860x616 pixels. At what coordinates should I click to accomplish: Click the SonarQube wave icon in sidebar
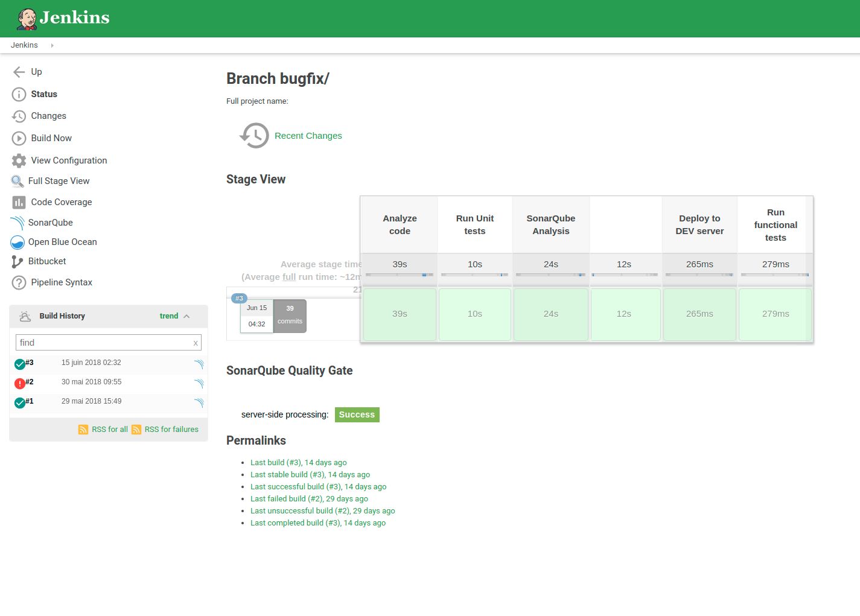pyautogui.click(x=18, y=223)
